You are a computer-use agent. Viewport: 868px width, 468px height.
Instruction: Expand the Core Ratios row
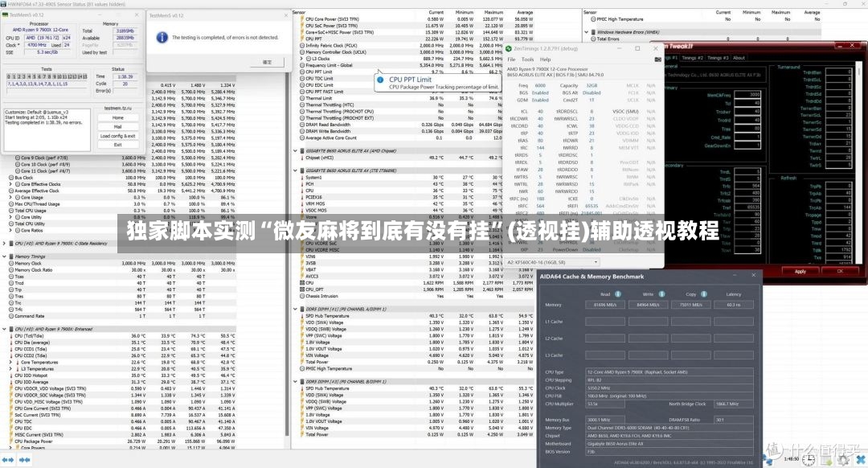[x=10, y=231]
